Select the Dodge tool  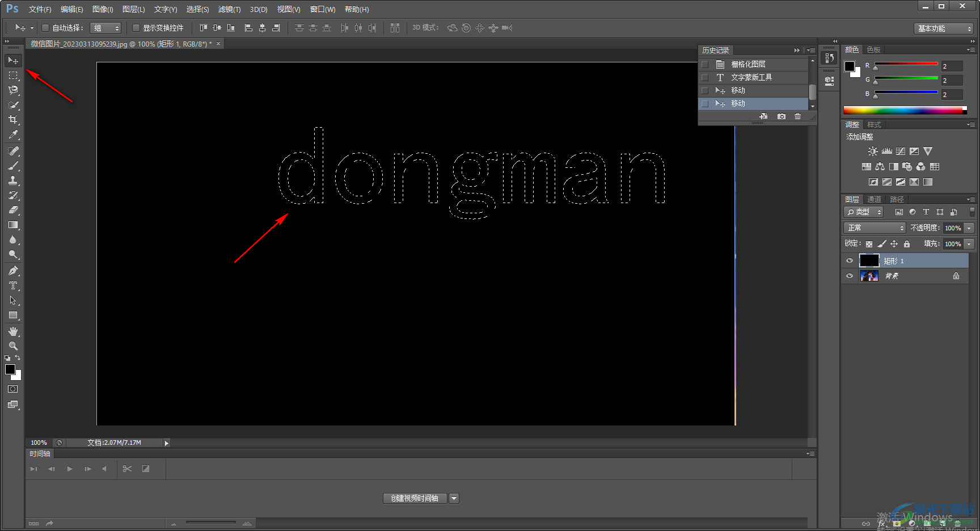pos(13,254)
